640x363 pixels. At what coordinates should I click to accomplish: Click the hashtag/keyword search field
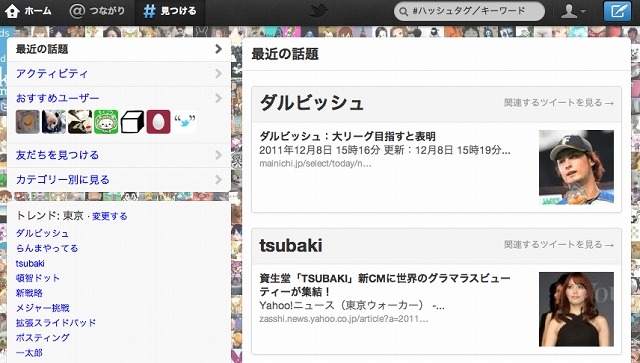coord(469,11)
